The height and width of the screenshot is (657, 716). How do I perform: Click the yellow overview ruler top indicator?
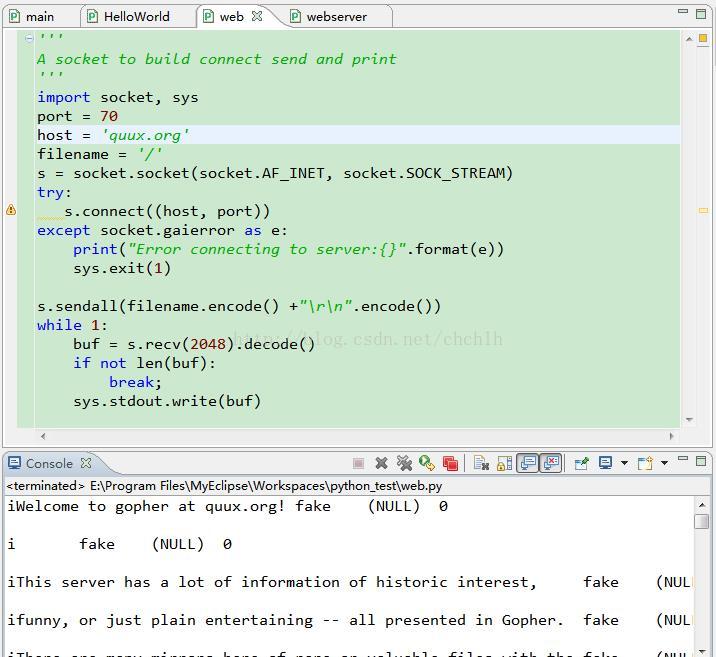point(703,38)
